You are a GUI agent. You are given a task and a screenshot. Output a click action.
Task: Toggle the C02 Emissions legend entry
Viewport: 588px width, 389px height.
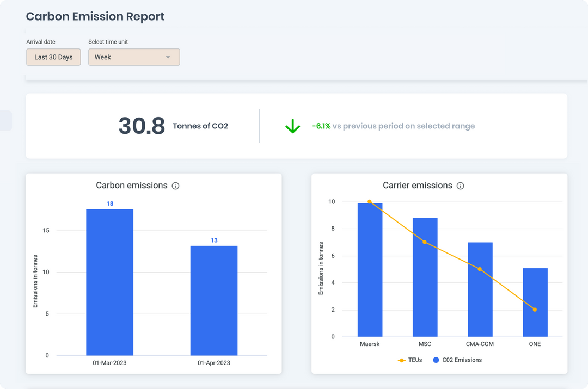[x=457, y=360]
